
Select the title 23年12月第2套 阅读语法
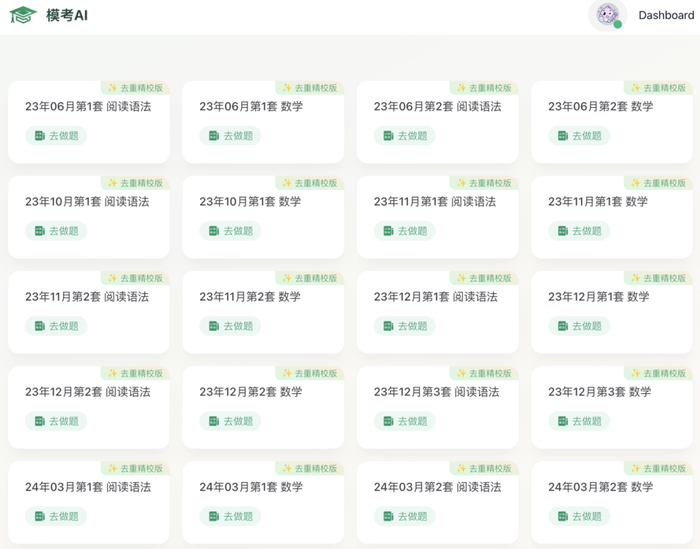(x=88, y=391)
